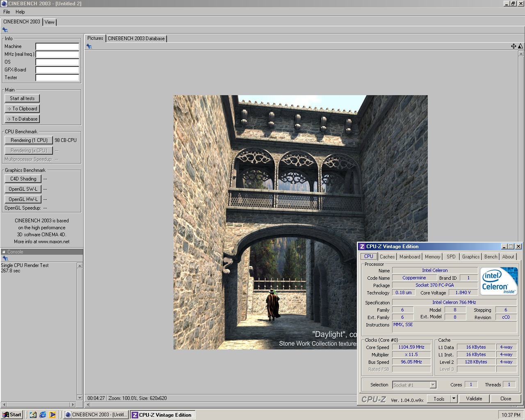Click the Coppermine code name value
The height and width of the screenshot is (420, 525).
[414, 278]
